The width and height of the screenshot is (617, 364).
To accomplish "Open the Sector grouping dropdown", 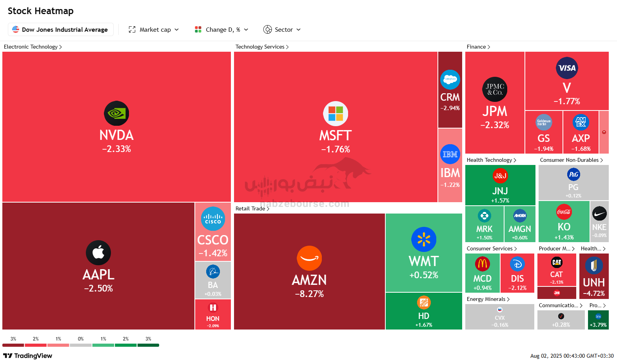I will (282, 30).
